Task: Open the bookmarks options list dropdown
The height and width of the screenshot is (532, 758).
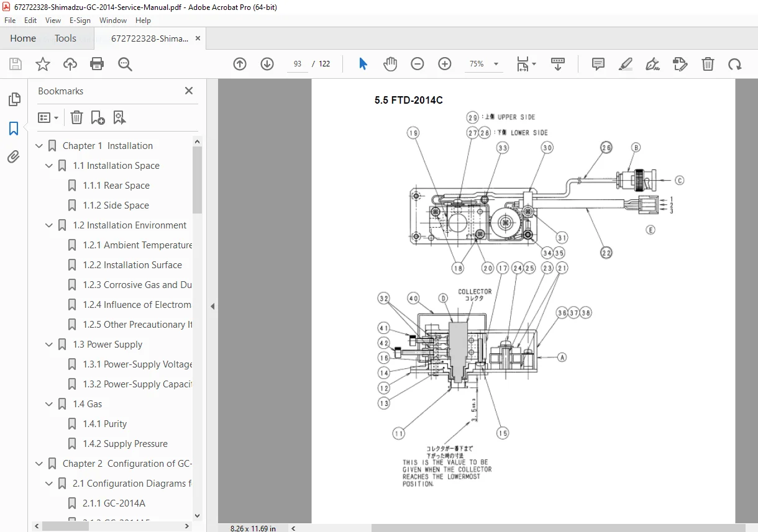Action: pyautogui.click(x=48, y=117)
